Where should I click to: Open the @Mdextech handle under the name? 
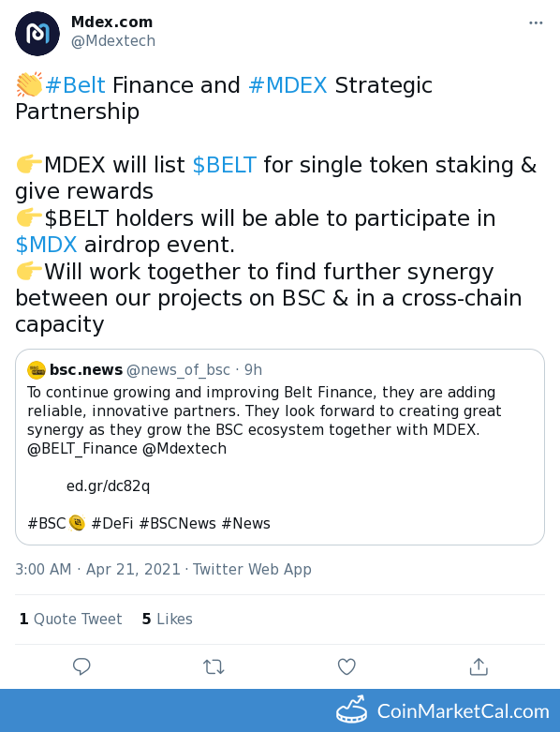point(113,41)
